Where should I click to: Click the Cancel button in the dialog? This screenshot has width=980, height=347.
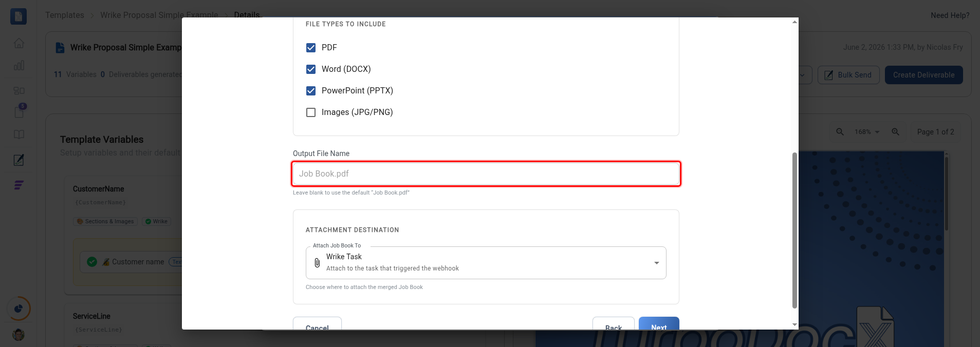coord(317,324)
